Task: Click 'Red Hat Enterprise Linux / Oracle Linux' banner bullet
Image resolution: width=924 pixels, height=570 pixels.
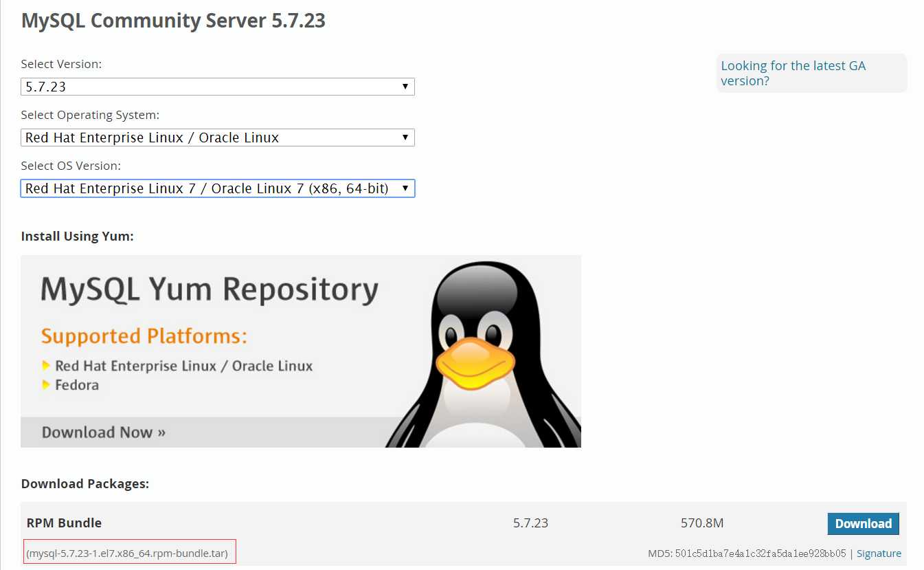Action: click(183, 366)
